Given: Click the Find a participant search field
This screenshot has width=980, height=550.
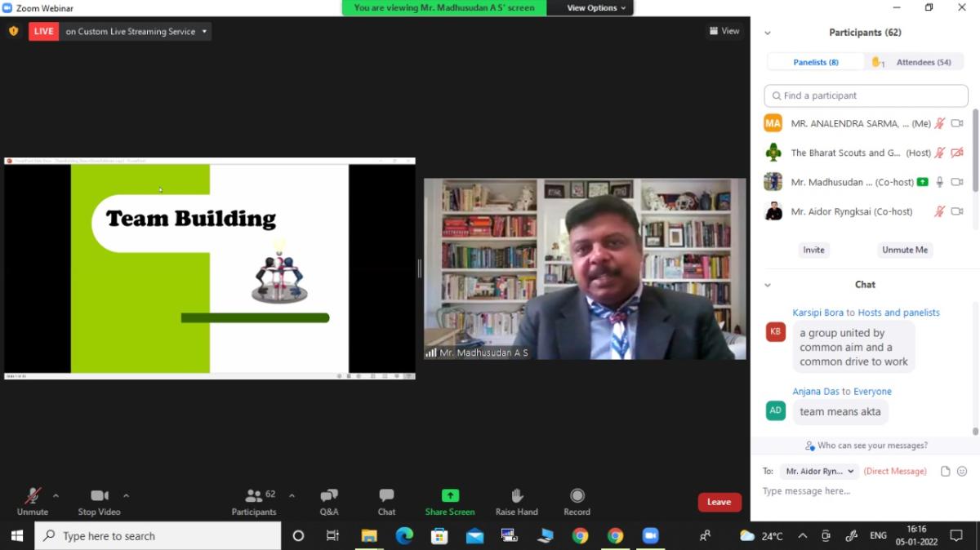Looking at the screenshot, I should point(866,95).
